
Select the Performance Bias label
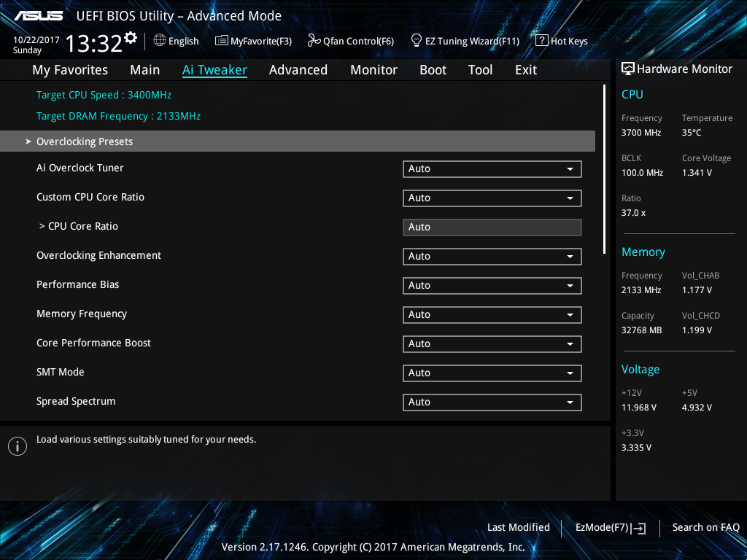tap(77, 285)
